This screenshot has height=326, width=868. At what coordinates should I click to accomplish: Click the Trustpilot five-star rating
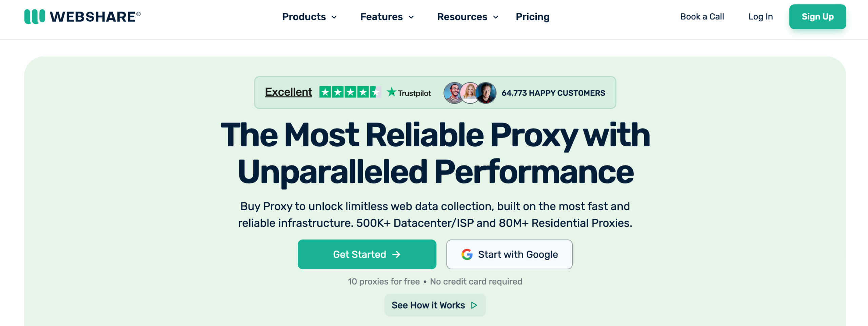click(x=350, y=92)
